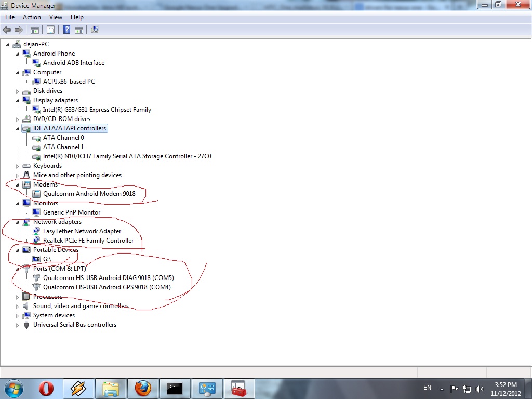Open the Windows Start button
This screenshot has height=399, width=532.
point(14,389)
